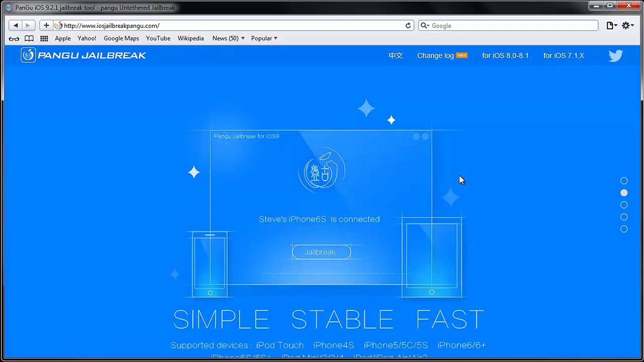644x362 pixels.
Task: Click the Google search icon
Action: (x=424, y=25)
